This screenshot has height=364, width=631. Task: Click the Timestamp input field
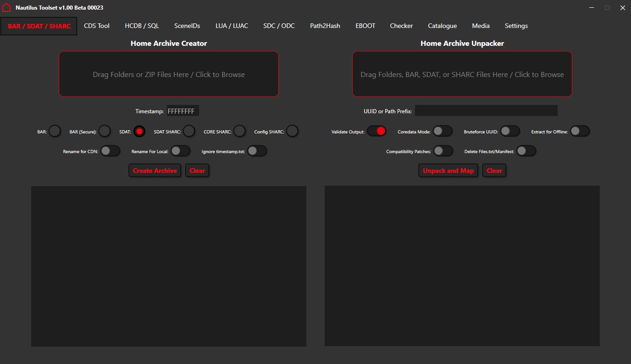pos(183,111)
